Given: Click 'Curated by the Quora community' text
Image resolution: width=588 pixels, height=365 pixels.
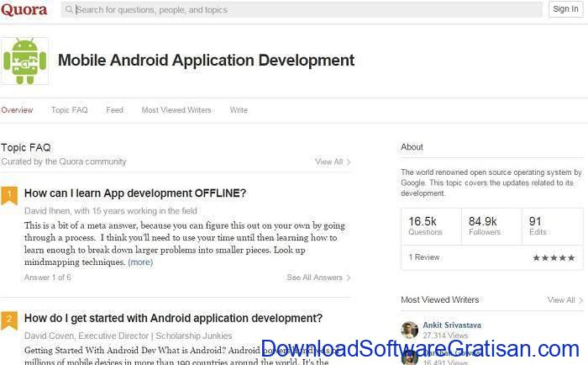Looking at the screenshot, I should tap(64, 161).
